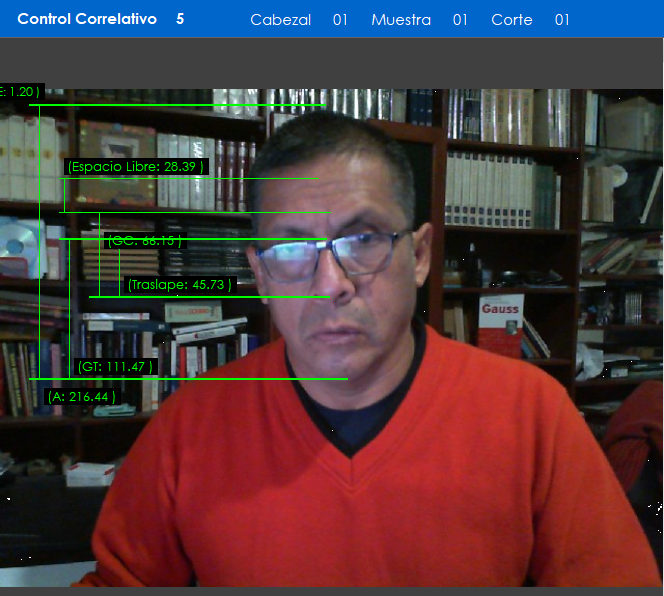Select the Traslape 45.73 measurement tag

[179, 285]
